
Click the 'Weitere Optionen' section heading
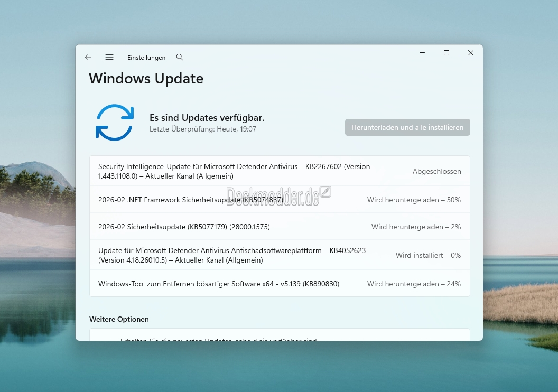tap(119, 319)
